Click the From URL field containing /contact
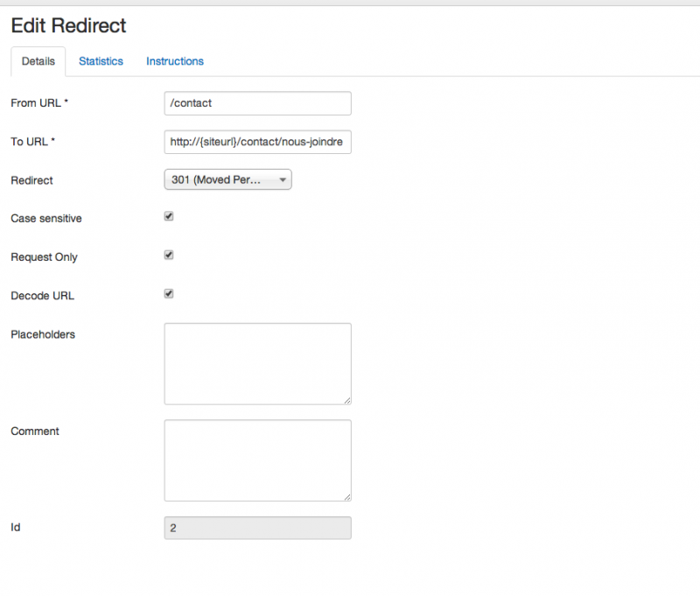Image resolution: width=700 pixels, height=596 pixels. pyautogui.click(x=257, y=103)
